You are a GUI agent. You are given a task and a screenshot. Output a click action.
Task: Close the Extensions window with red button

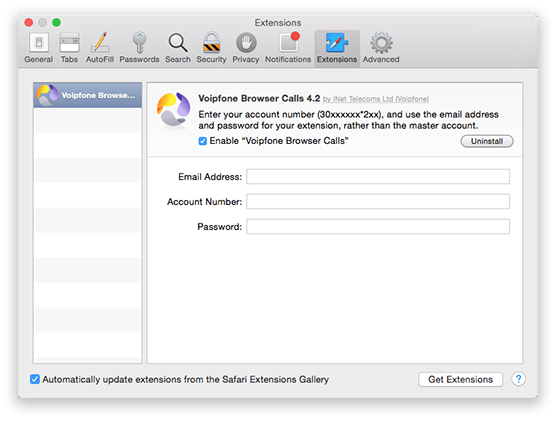29,22
